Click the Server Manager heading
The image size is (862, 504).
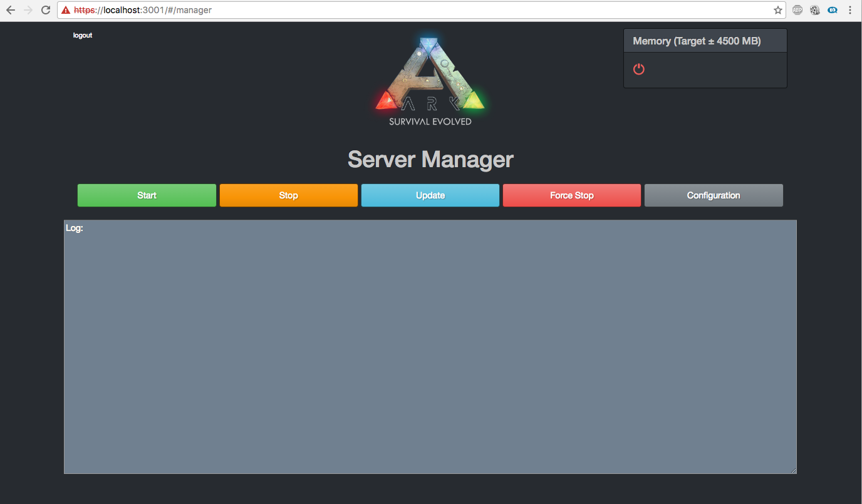(430, 159)
